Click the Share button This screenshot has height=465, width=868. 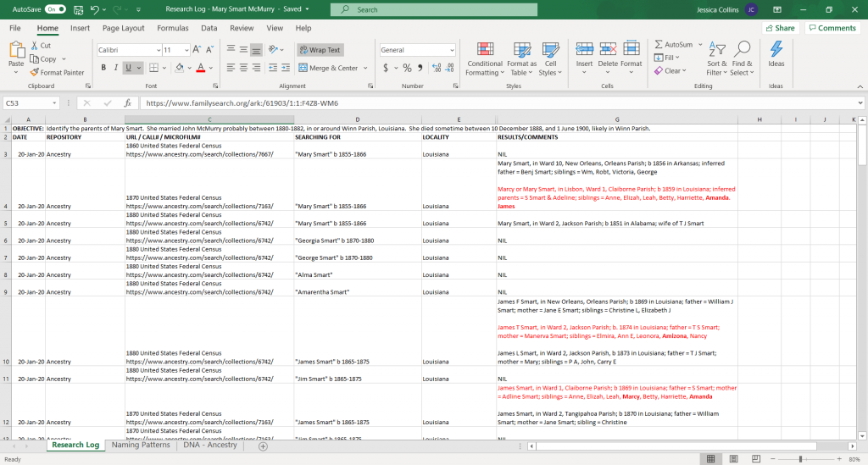(780, 28)
